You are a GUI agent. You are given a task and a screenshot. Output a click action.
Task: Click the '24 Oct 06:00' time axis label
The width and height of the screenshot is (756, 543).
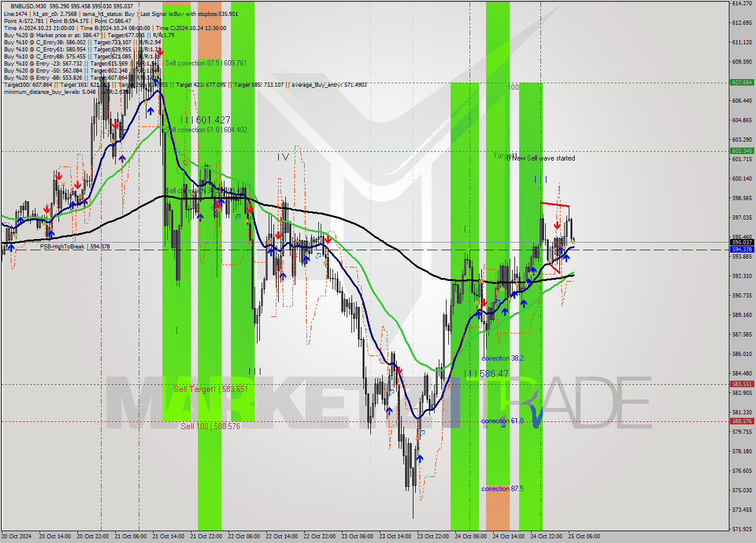[470, 537]
